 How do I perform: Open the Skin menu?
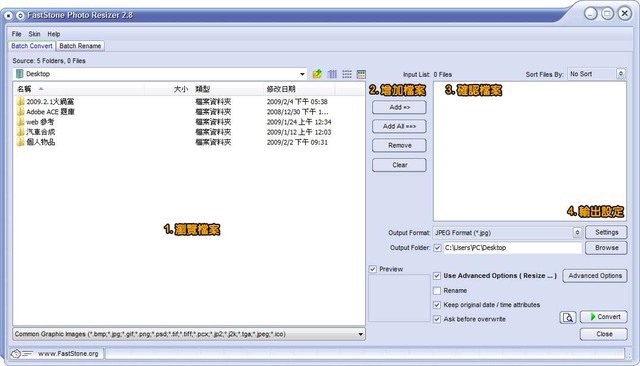(34, 34)
